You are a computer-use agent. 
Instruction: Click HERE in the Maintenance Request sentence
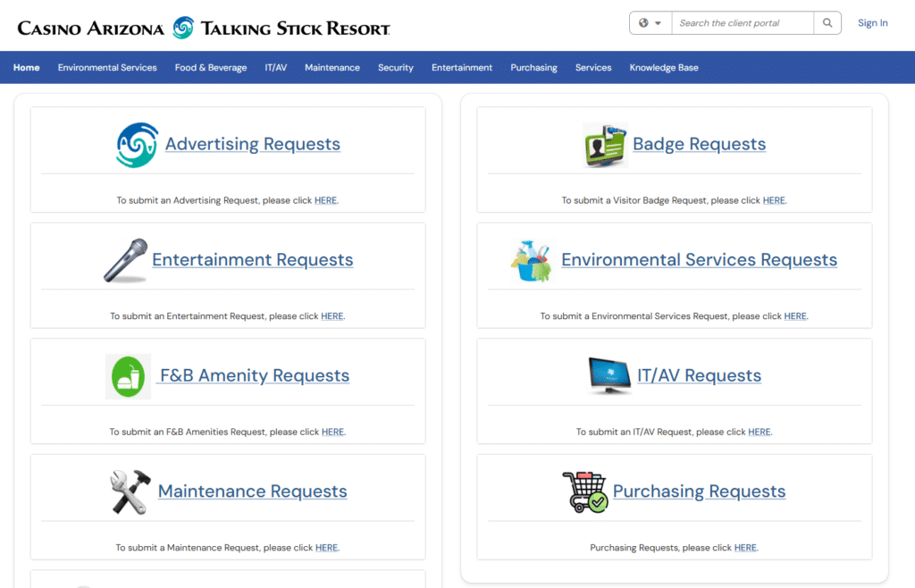point(326,548)
